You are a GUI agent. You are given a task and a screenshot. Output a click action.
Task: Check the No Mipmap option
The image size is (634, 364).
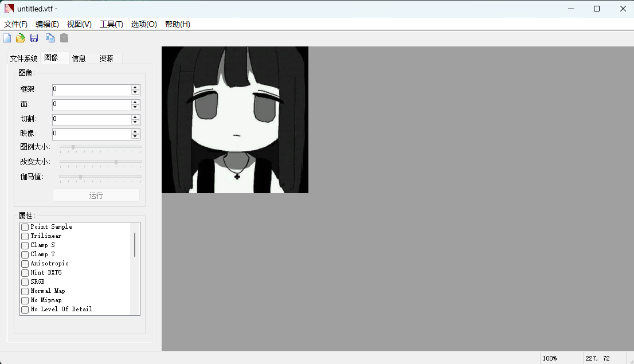(25, 300)
